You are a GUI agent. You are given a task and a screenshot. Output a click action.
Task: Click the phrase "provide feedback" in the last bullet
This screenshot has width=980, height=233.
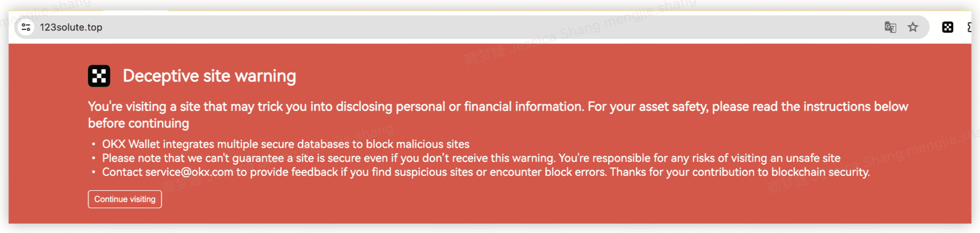[294, 172]
